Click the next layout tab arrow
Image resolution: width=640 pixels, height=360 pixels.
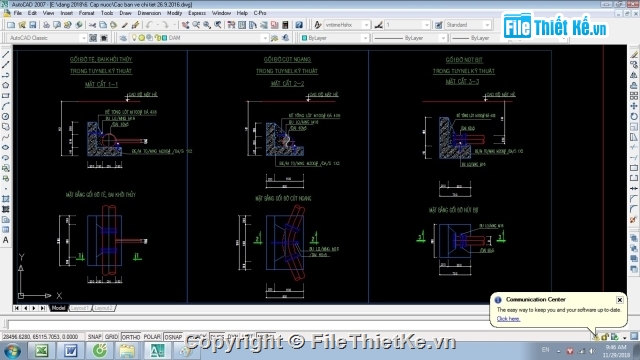click(34, 308)
